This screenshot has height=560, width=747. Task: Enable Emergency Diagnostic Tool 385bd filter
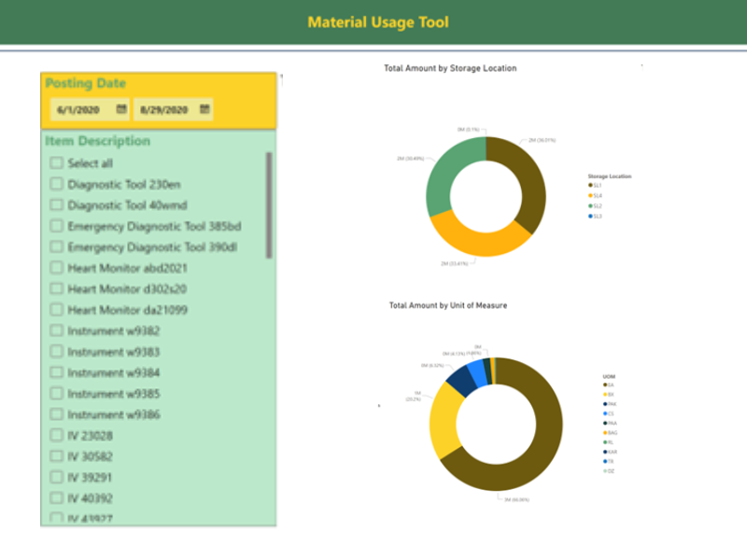(x=57, y=226)
